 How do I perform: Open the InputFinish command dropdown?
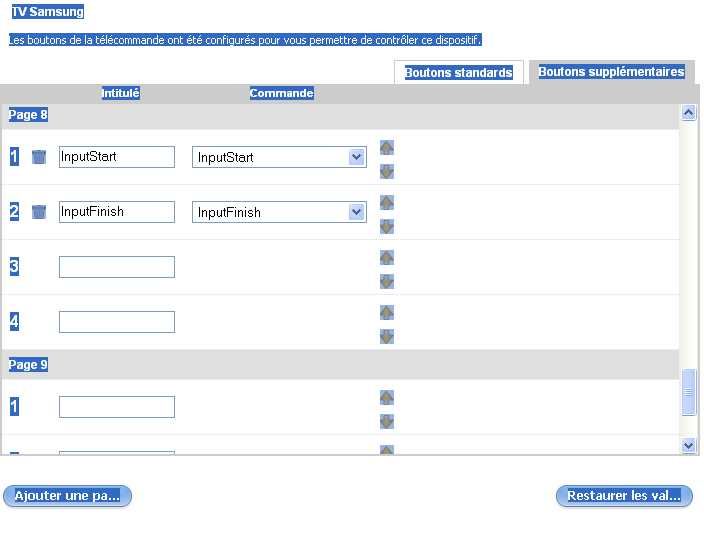coord(356,212)
